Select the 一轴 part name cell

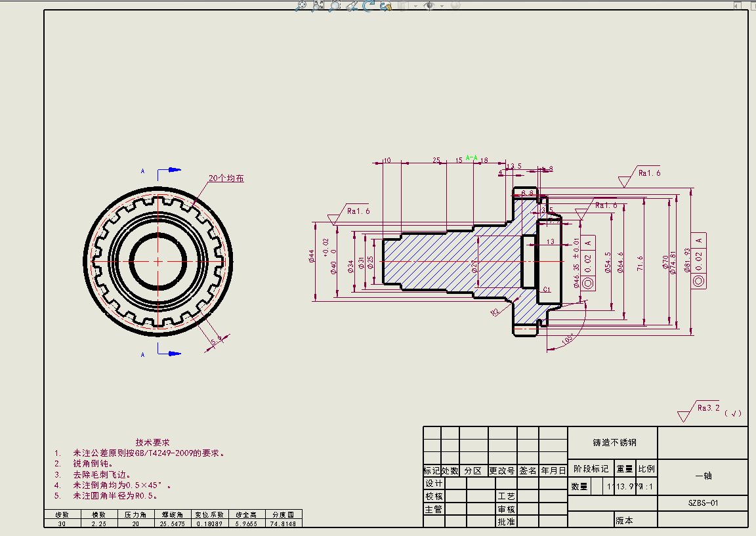(x=703, y=476)
